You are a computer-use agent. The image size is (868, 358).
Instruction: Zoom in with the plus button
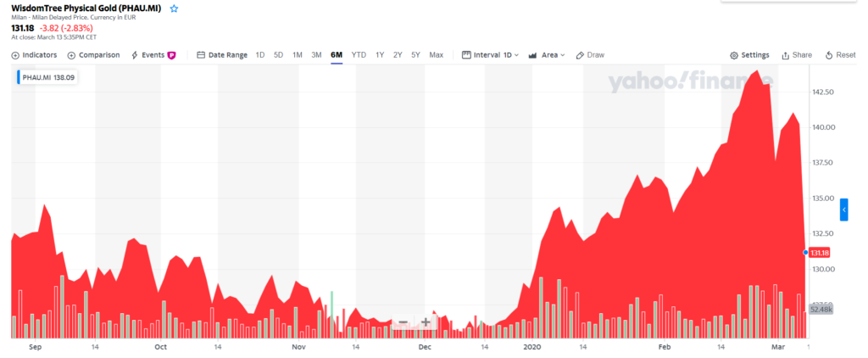pyautogui.click(x=426, y=322)
